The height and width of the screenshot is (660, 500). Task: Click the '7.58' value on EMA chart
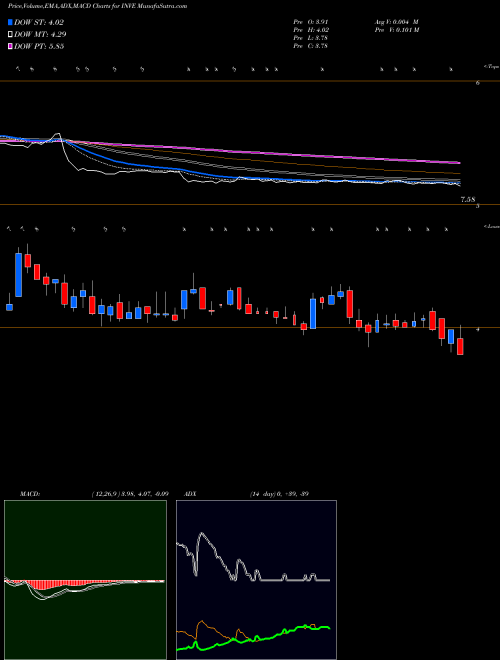pos(468,199)
